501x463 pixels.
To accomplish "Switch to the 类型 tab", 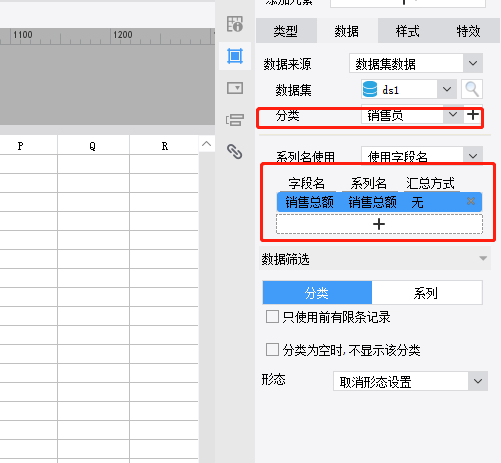I will click(286, 31).
